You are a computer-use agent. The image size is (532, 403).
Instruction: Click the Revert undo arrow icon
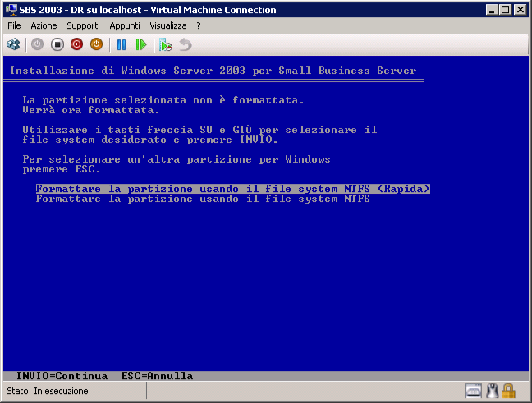186,44
